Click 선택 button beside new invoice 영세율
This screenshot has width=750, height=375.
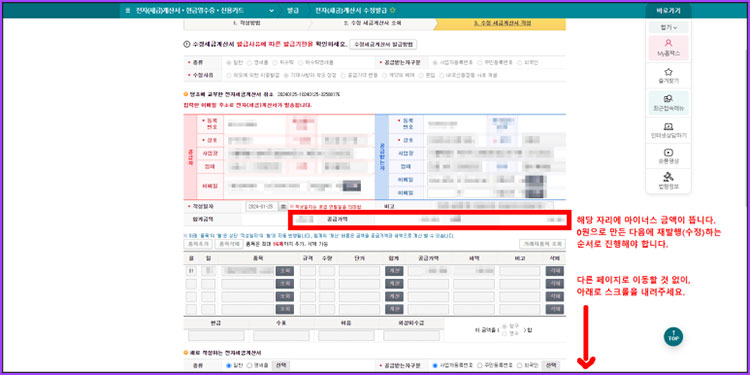pyautogui.click(x=281, y=365)
